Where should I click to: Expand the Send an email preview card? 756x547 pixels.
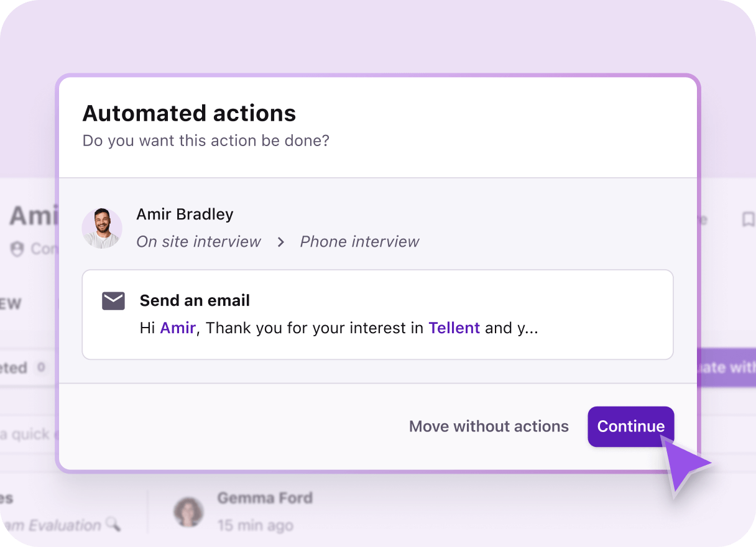tap(377, 315)
